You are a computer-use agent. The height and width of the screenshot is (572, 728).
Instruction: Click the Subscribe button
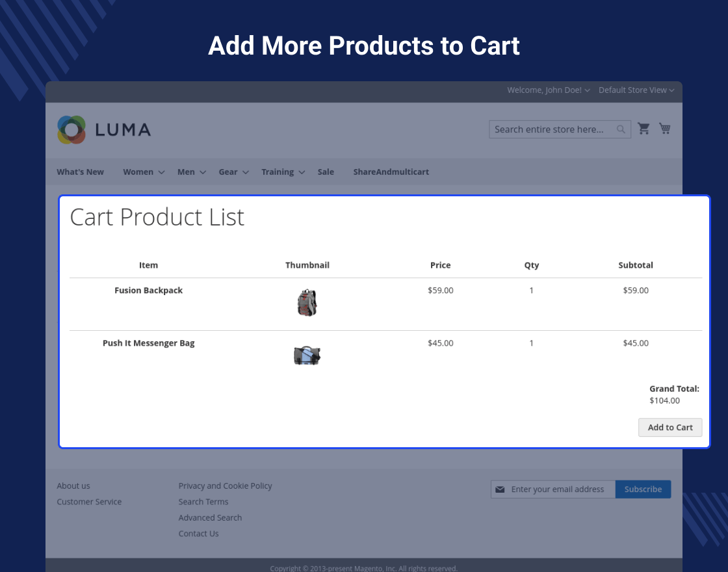tap(643, 489)
